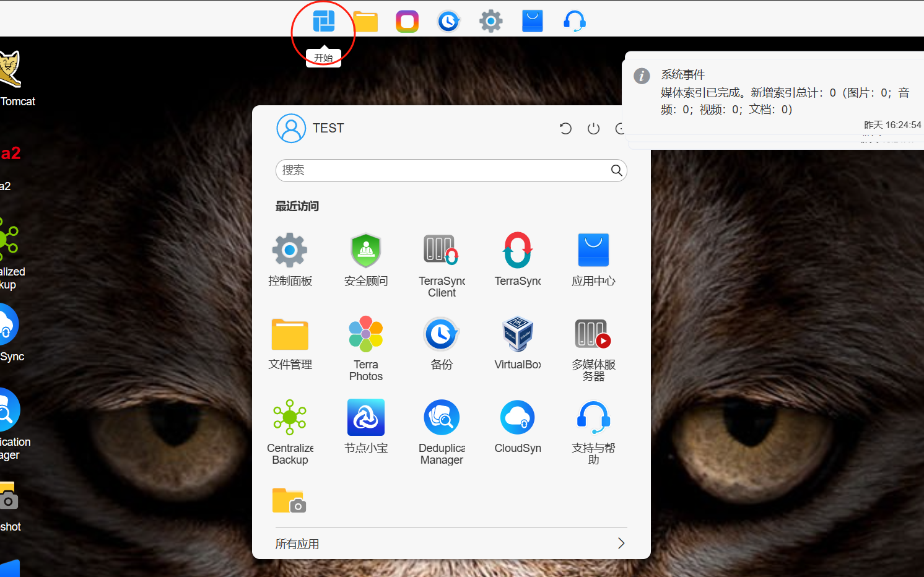Open 备份 from the start menu
The image size is (924, 577).
click(x=442, y=343)
